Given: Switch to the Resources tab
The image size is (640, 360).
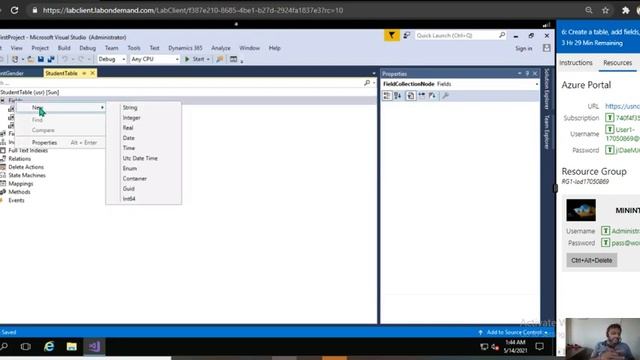Looking at the screenshot, I should pos(617,63).
